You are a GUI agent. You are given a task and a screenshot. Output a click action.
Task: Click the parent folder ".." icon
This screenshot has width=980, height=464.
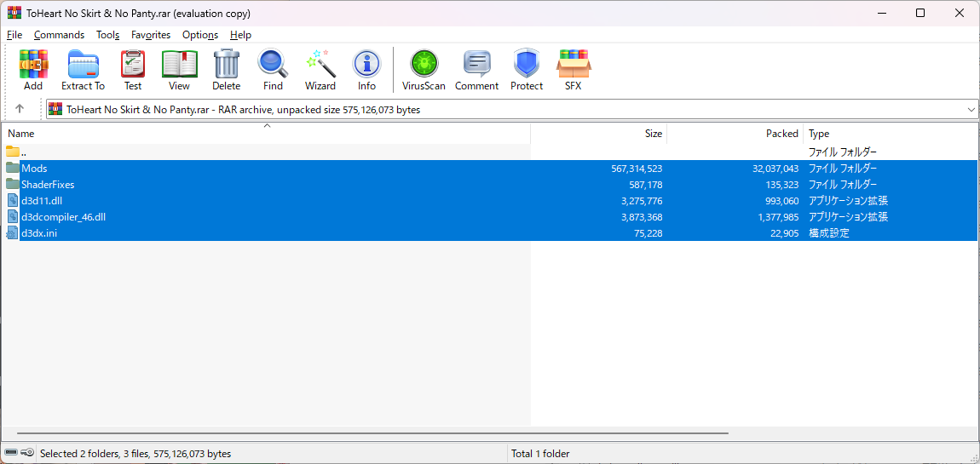tap(13, 152)
